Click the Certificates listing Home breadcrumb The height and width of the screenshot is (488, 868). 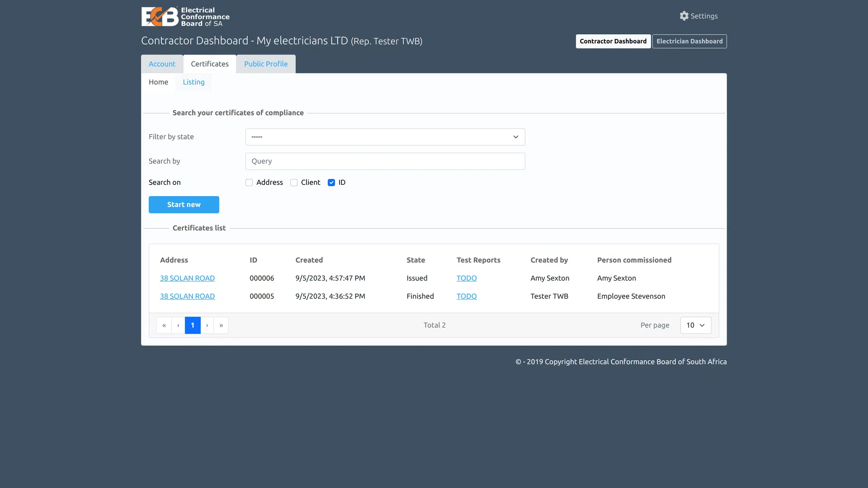(158, 82)
